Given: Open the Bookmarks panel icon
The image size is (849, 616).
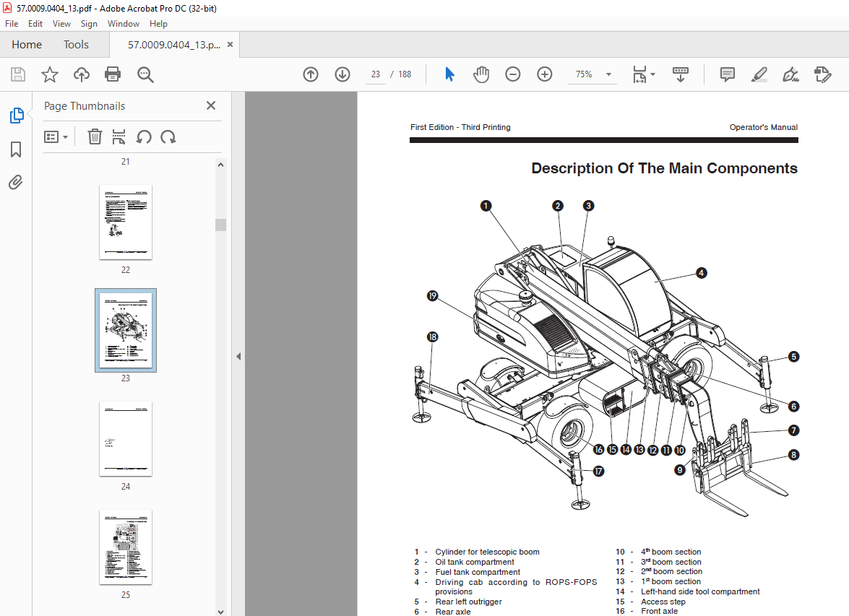Looking at the screenshot, I should [x=16, y=149].
